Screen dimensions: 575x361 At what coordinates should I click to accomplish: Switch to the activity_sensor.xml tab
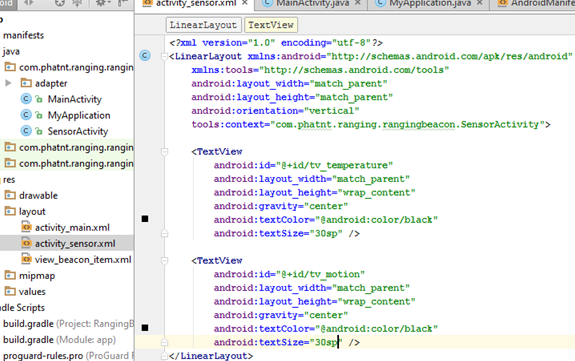point(196,3)
